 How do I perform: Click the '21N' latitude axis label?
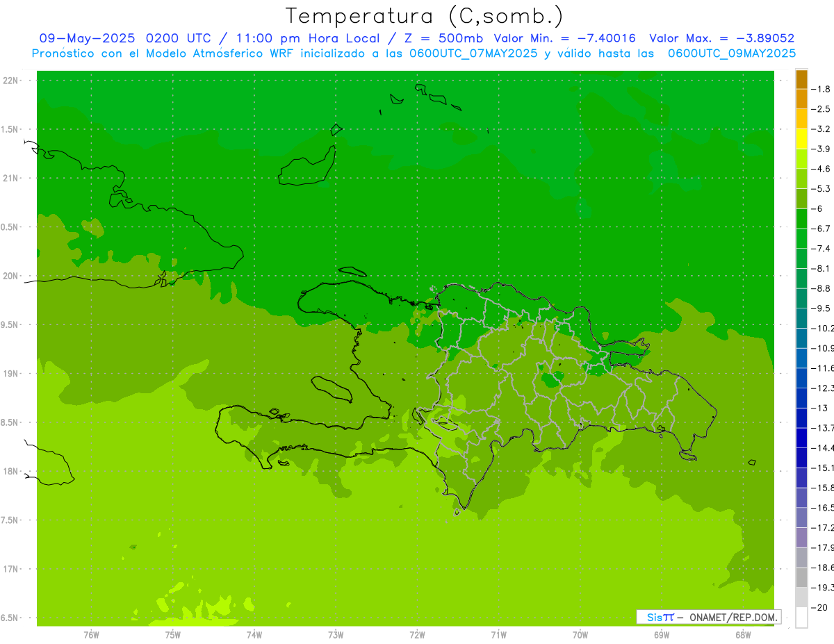[11, 179]
